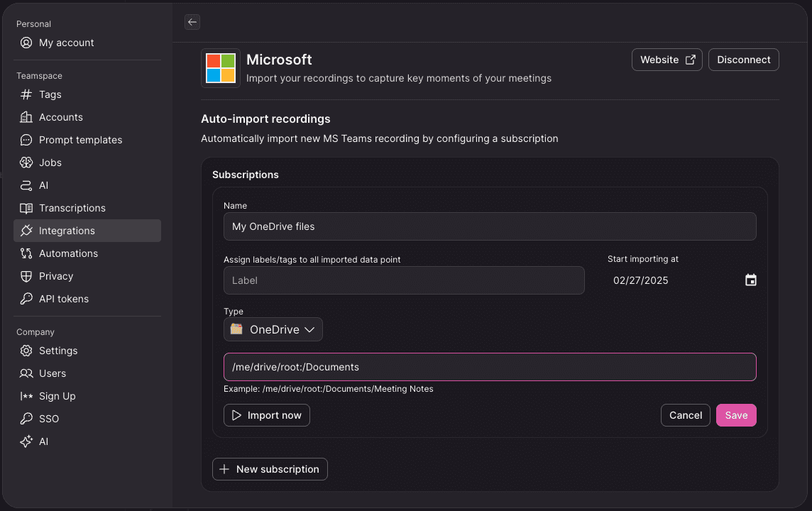
Task: Start Import now
Action: (x=267, y=415)
